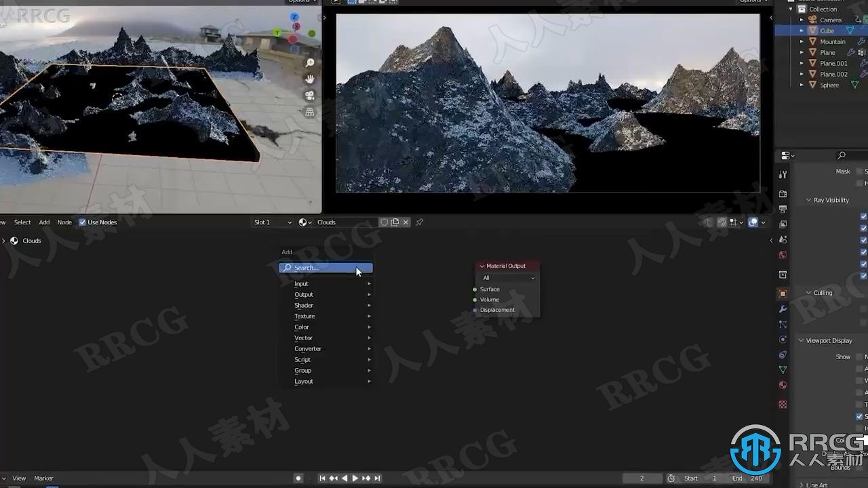
Task: Open the Collection properties tab
Action: tap(783, 274)
